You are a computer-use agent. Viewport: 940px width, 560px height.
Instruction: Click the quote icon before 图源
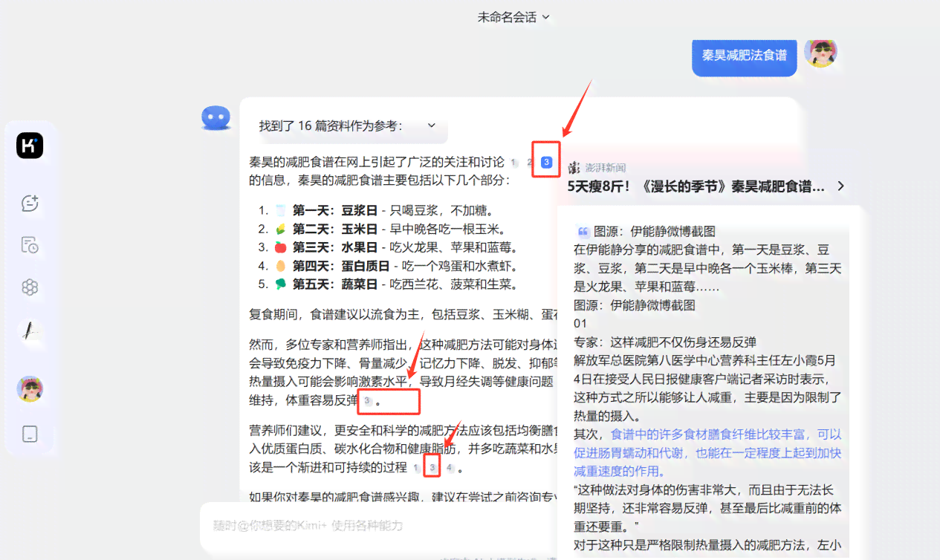(x=583, y=232)
